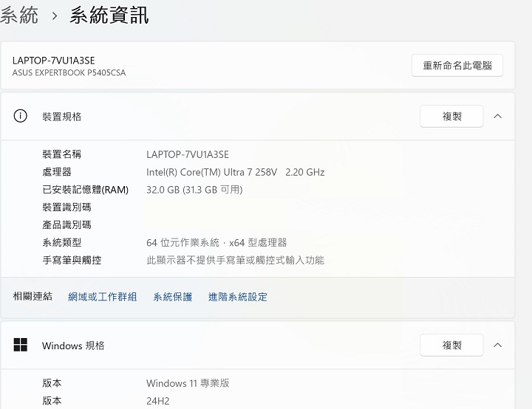Click the Windows 規格 heading

(73, 346)
